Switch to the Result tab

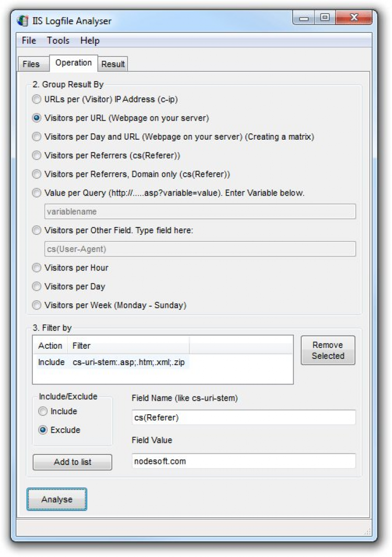[x=113, y=64]
